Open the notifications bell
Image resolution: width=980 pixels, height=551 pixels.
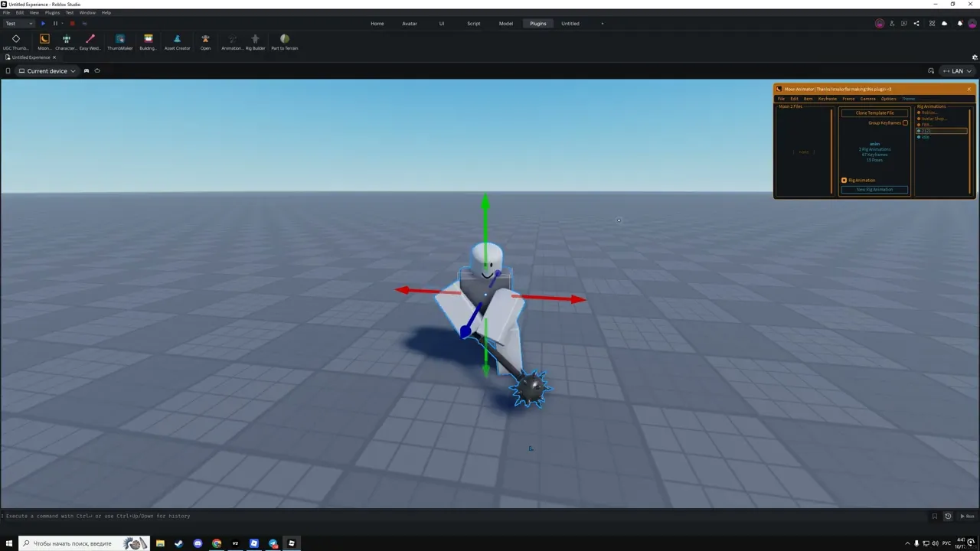960,24
